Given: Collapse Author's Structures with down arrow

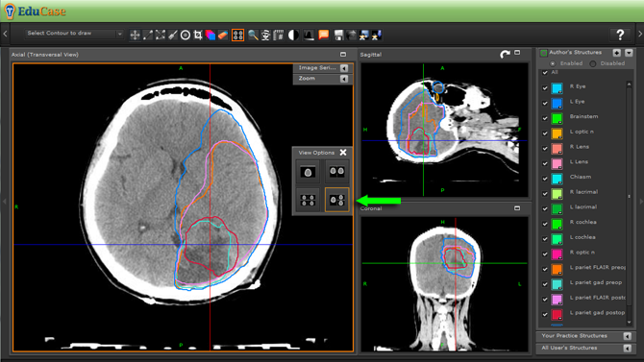Looking at the screenshot, I should pos(629,53).
